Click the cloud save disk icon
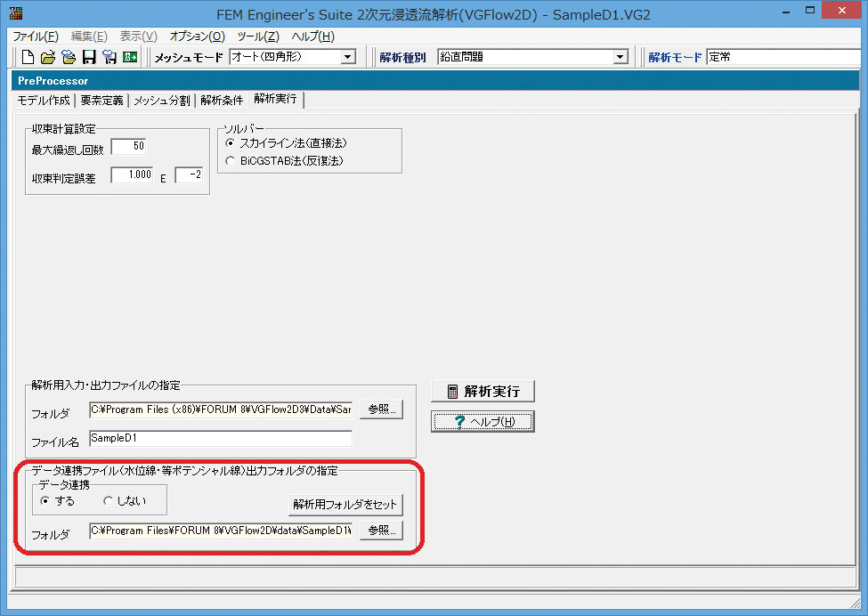The height and width of the screenshot is (616, 868). [x=109, y=56]
